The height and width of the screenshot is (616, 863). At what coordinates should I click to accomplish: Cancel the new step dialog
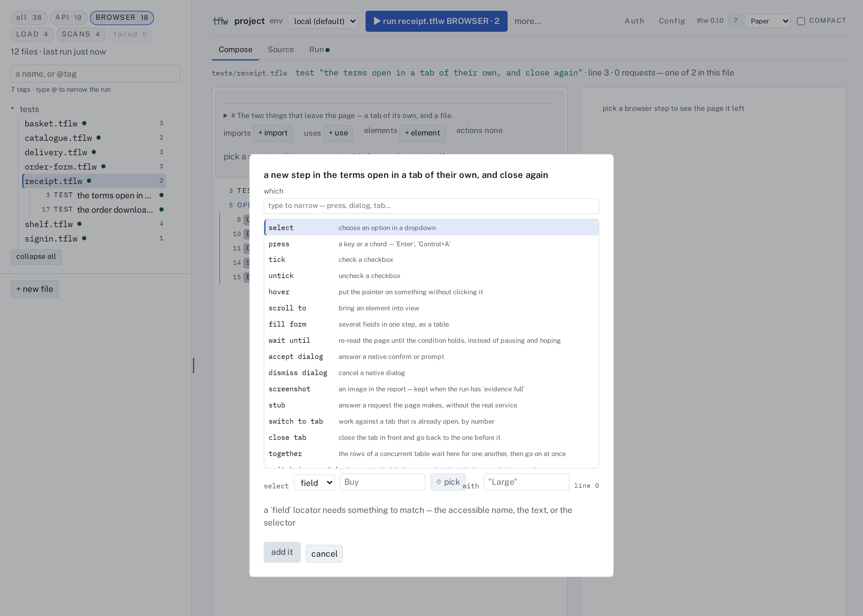click(x=324, y=554)
